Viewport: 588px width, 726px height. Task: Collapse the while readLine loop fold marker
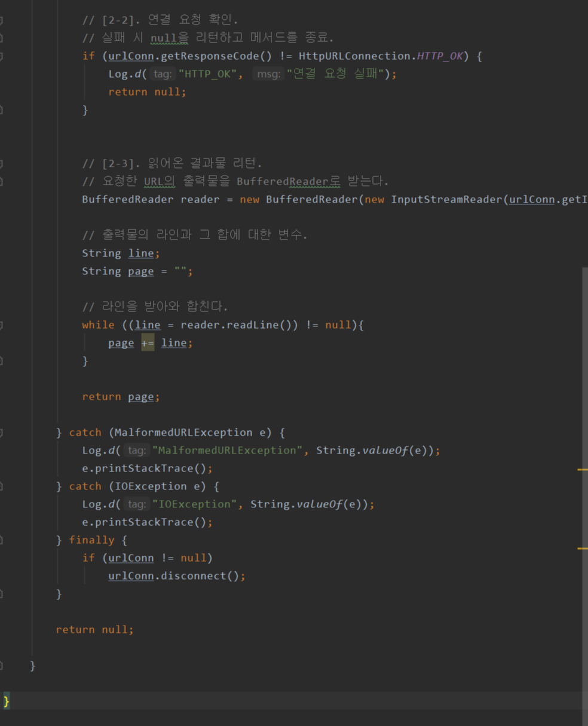click(1, 325)
